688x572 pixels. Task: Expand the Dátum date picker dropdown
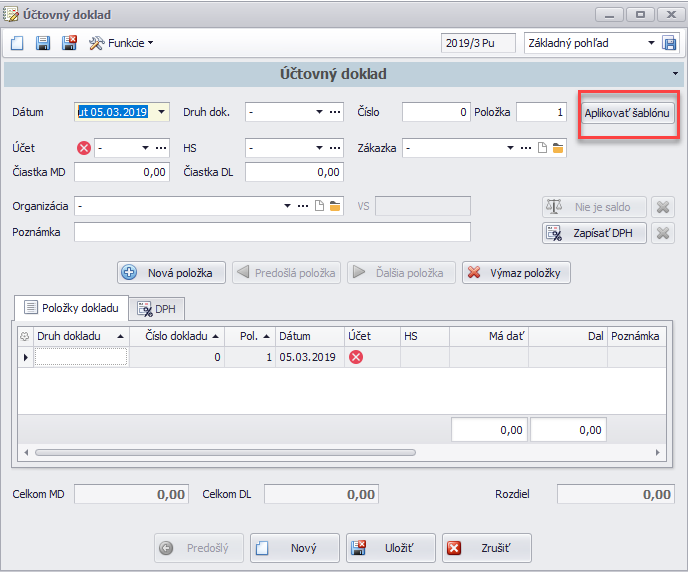tap(162, 112)
